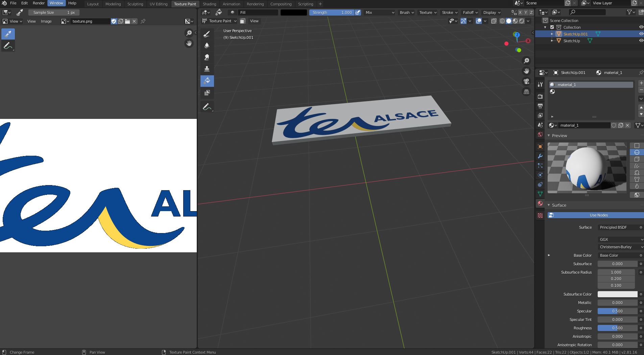Switch perspective/orthographic grid icon

click(x=526, y=92)
